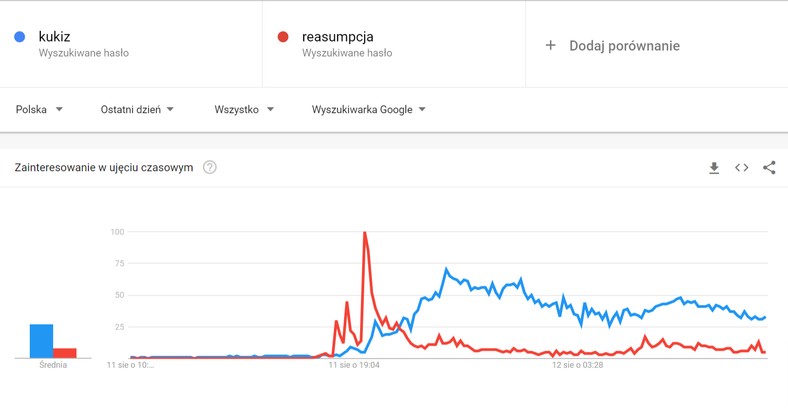Viewport: 788px width, 416px height.
Task: Click Dodaj porównanie to add term
Action: [x=624, y=45]
